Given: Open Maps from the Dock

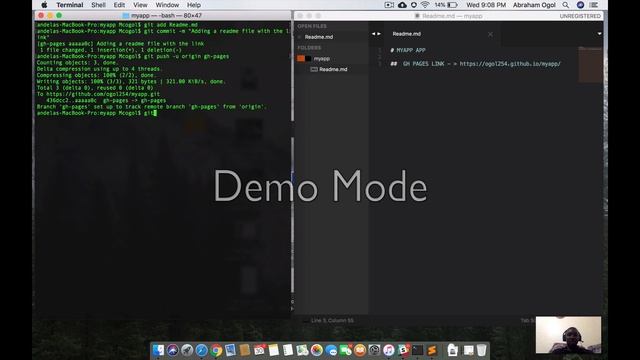Looking at the screenshot, I should [x=302, y=350].
